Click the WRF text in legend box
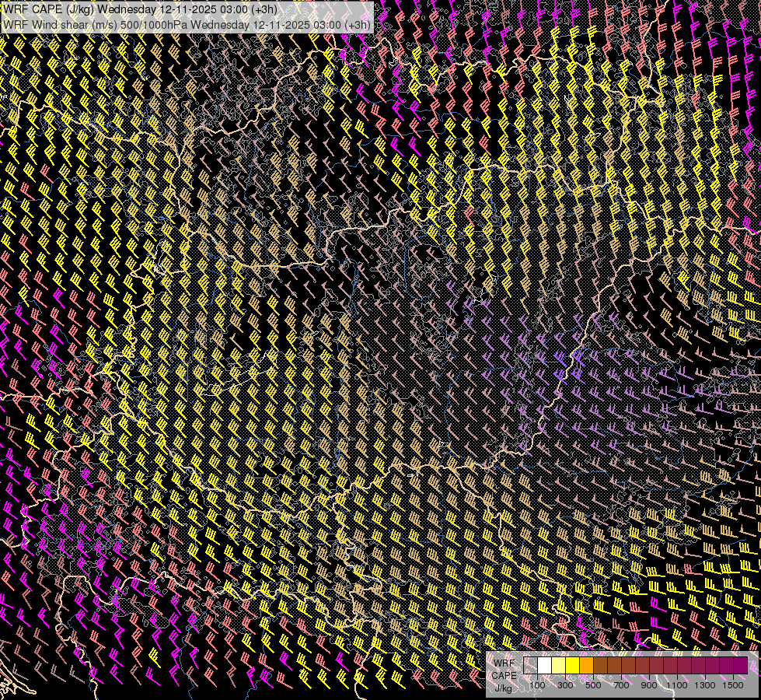Screen dimensions: 761x700 (x=504, y=663)
